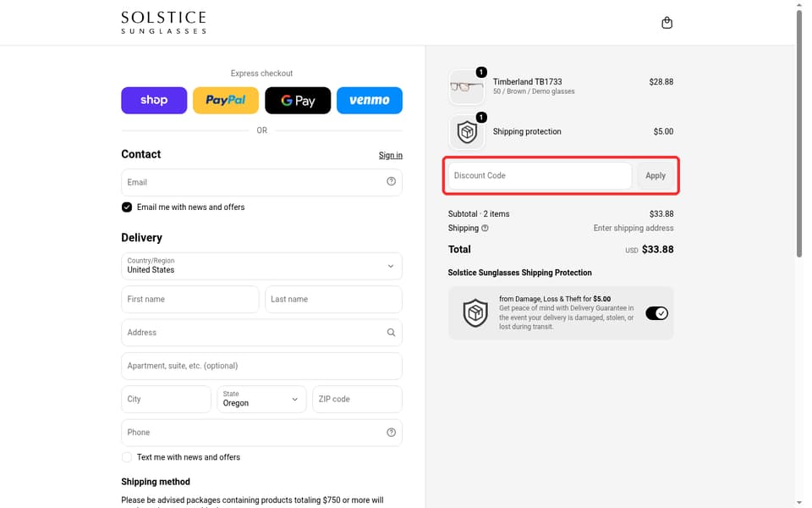This screenshot has width=812, height=508.
Task: Click the Sign in link
Action: [x=391, y=155]
